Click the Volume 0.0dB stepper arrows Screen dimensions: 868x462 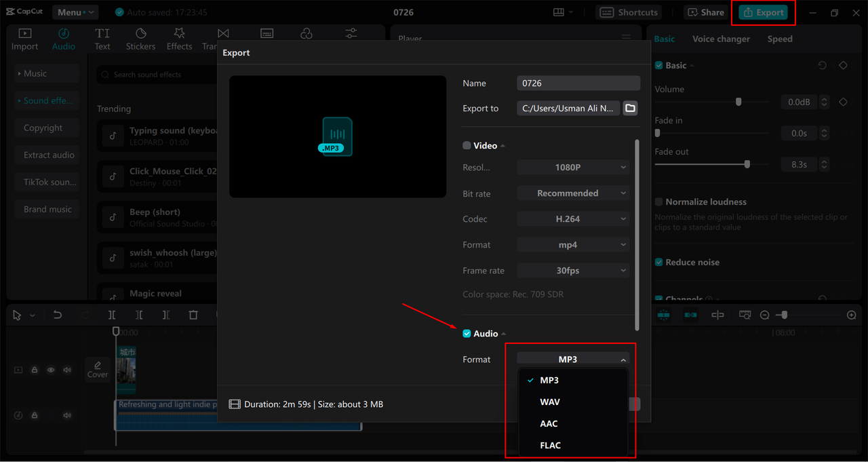[x=825, y=102]
